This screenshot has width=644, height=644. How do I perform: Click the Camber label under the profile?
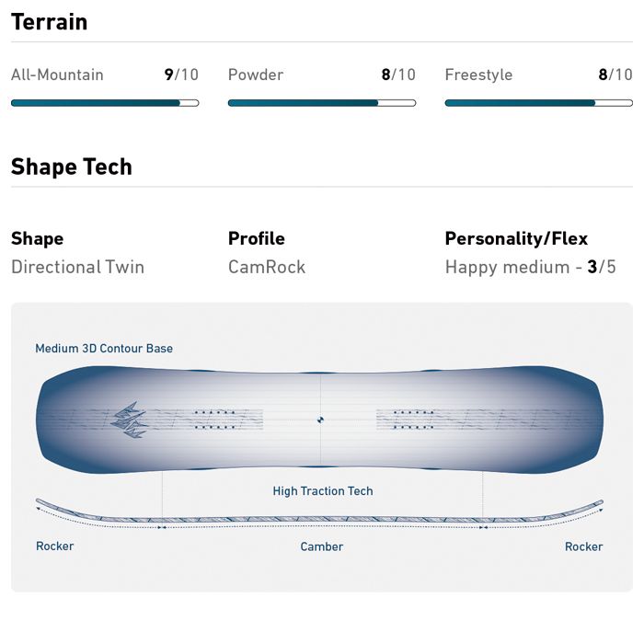(322, 546)
